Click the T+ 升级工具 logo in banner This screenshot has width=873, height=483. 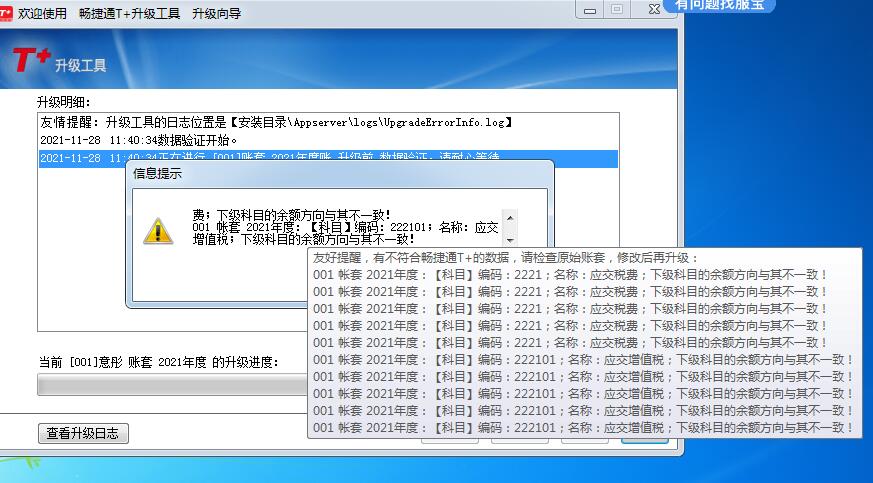point(59,61)
